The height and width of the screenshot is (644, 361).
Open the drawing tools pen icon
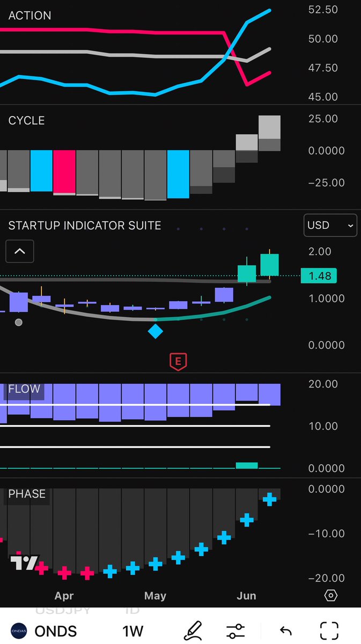pos(193,631)
